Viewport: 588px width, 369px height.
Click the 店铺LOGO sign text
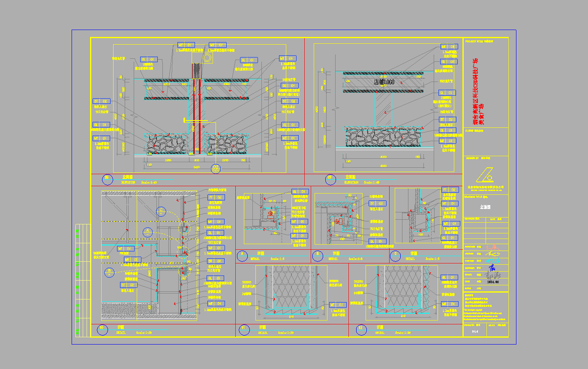point(384,82)
